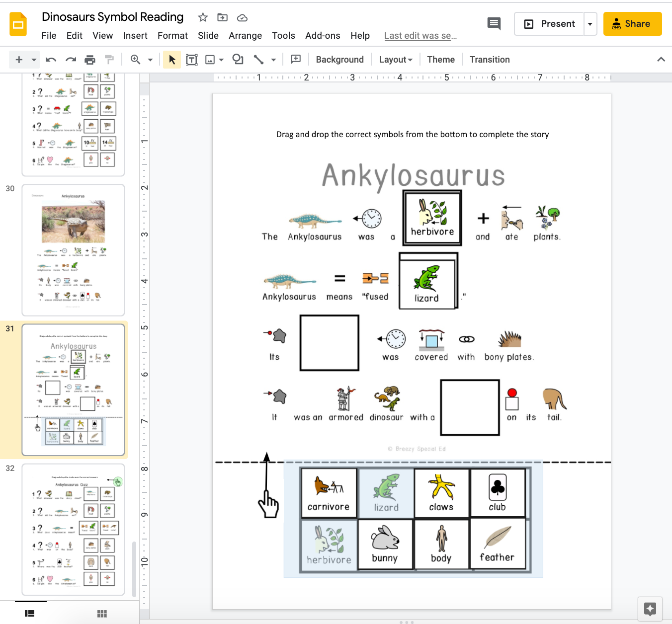Click the zoom magnifier tool
Image resolution: width=672 pixels, height=624 pixels.
tap(135, 60)
